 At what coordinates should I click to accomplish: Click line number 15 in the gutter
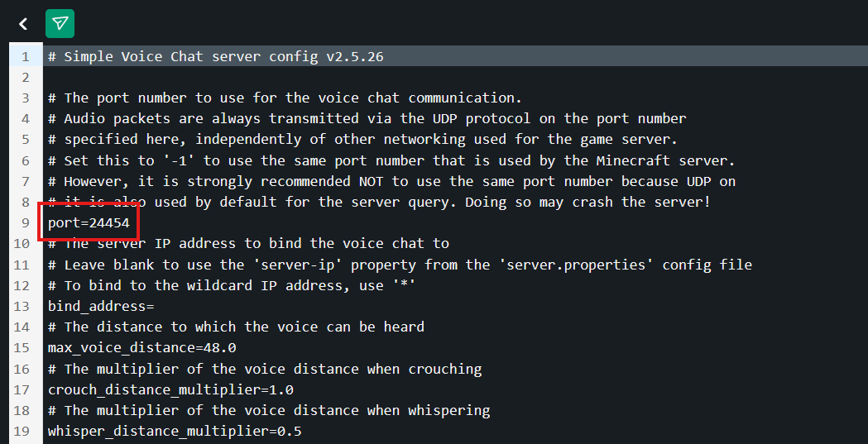point(22,348)
